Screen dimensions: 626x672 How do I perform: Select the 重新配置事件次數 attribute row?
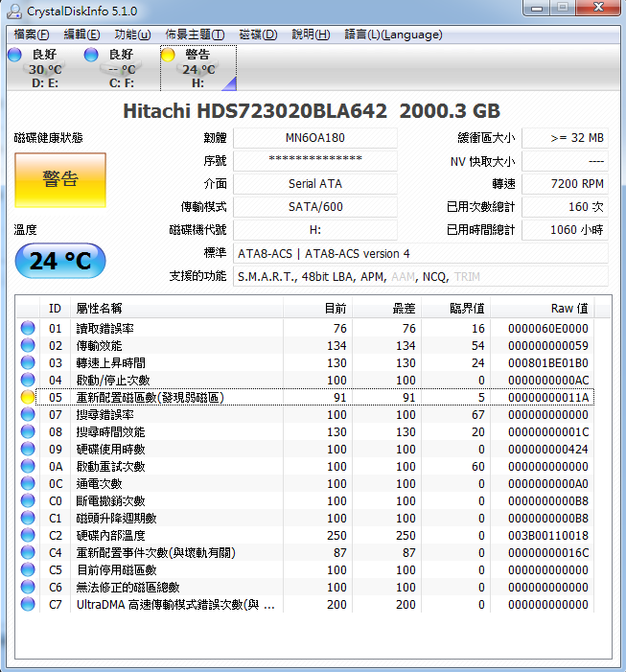coord(305,552)
